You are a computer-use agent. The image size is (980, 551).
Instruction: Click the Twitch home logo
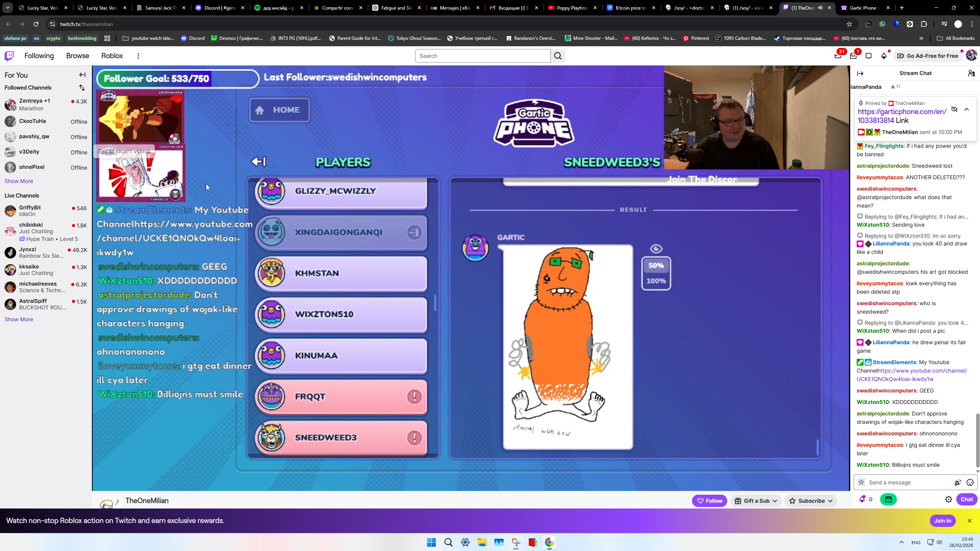pos(9,56)
